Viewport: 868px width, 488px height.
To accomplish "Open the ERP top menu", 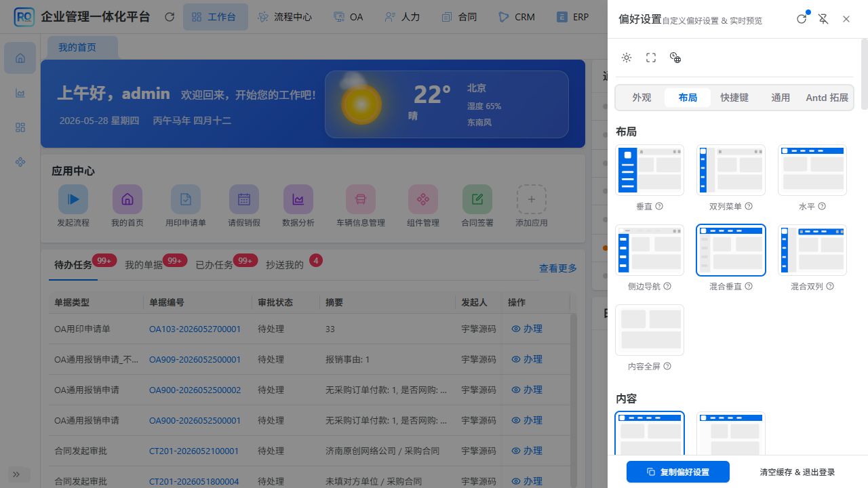I will (573, 17).
